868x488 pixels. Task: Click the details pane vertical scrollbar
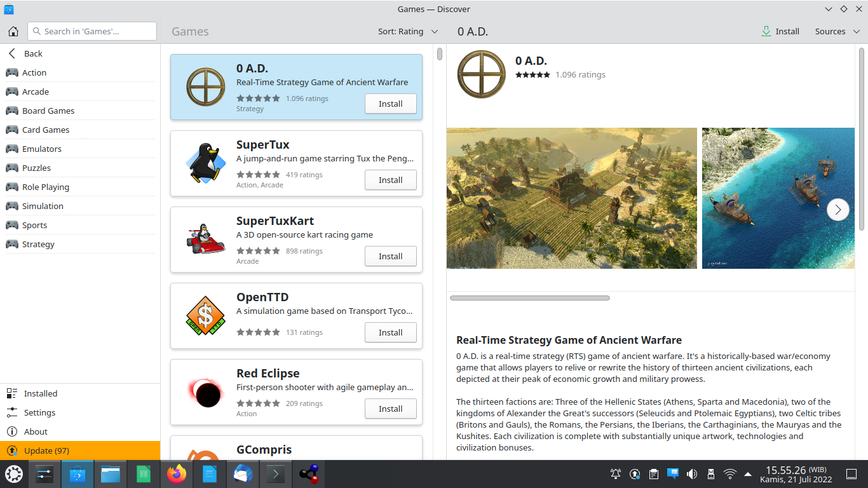(862, 139)
